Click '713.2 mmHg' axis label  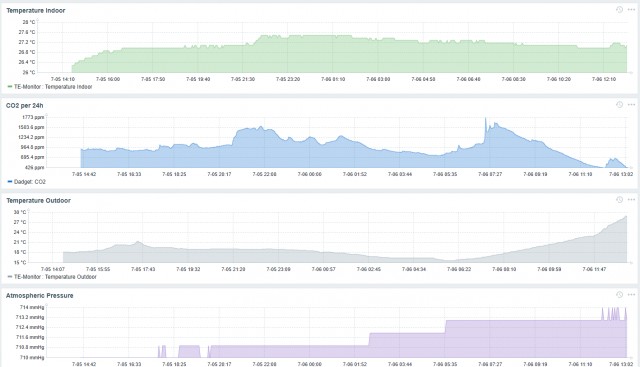pyautogui.click(x=30, y=317)
